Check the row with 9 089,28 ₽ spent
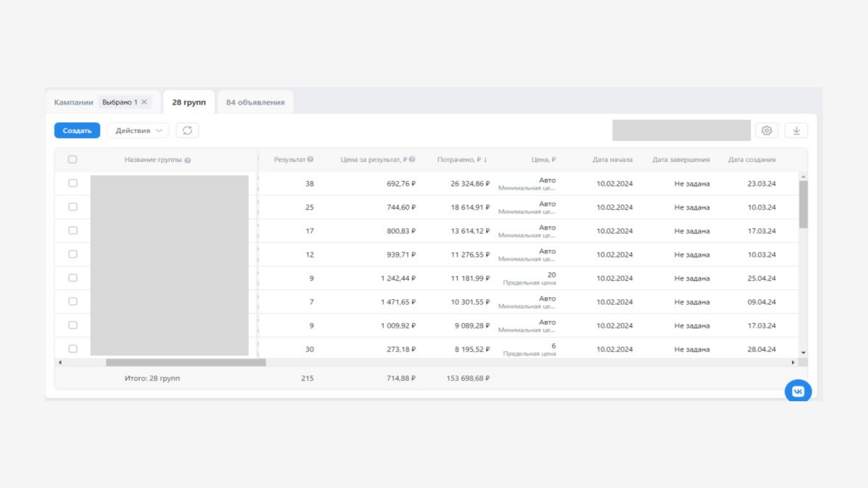The height and width of the screenshot is (488, 868). click(x=73, y=325)
